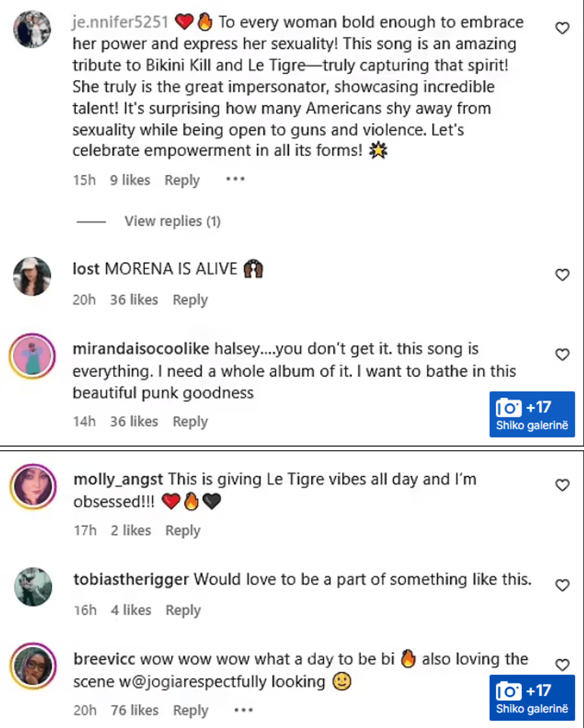Open tobiastherigger's profile avatar

[x=32, y=587]
